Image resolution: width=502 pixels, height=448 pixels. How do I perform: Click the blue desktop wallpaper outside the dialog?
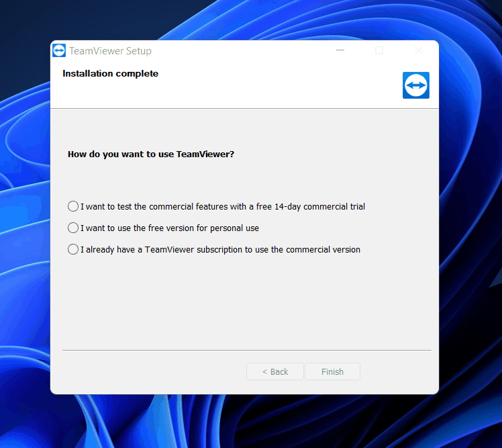(x=470, y=269)
